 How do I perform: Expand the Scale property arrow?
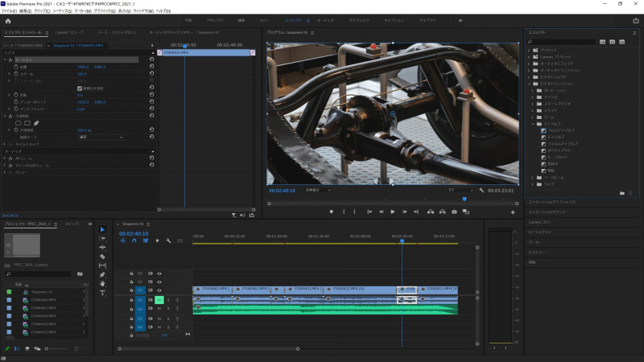tap(9, 74)
